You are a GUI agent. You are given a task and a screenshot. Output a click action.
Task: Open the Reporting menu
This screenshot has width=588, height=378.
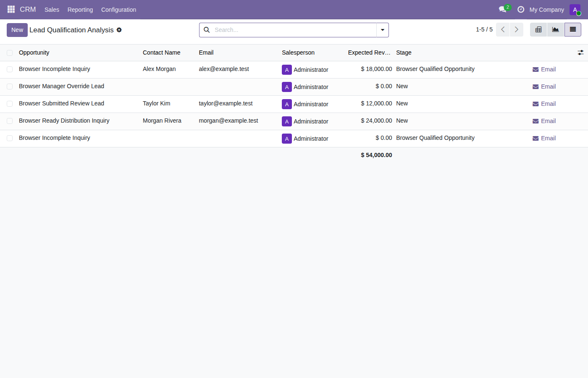(80, 10)
